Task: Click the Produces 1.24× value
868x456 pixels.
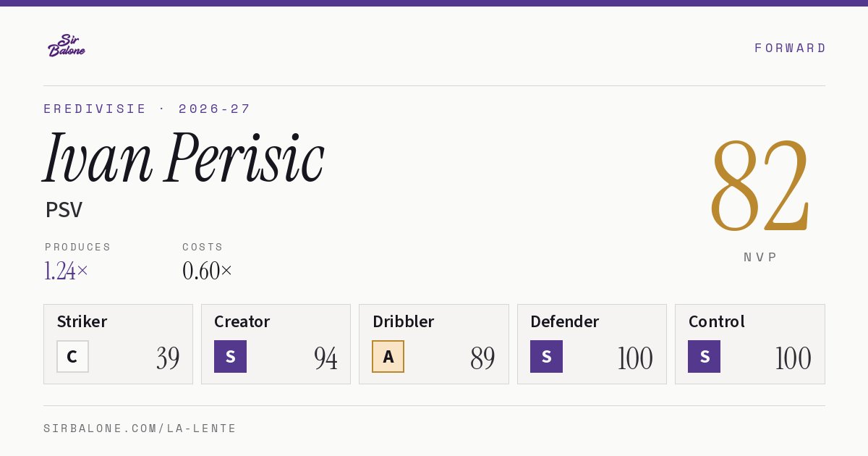Action: 66,271
